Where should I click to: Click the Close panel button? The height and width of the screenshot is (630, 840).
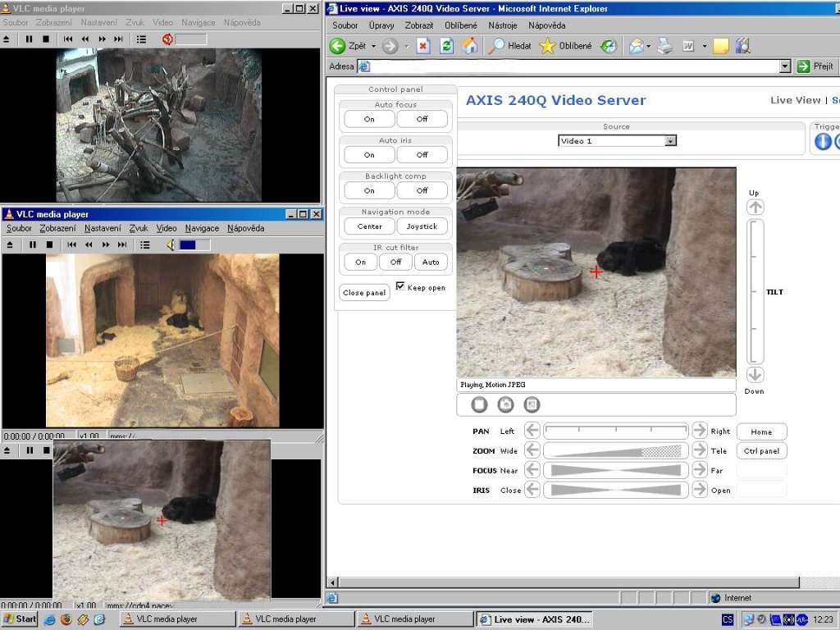click(x=364, y=292)
